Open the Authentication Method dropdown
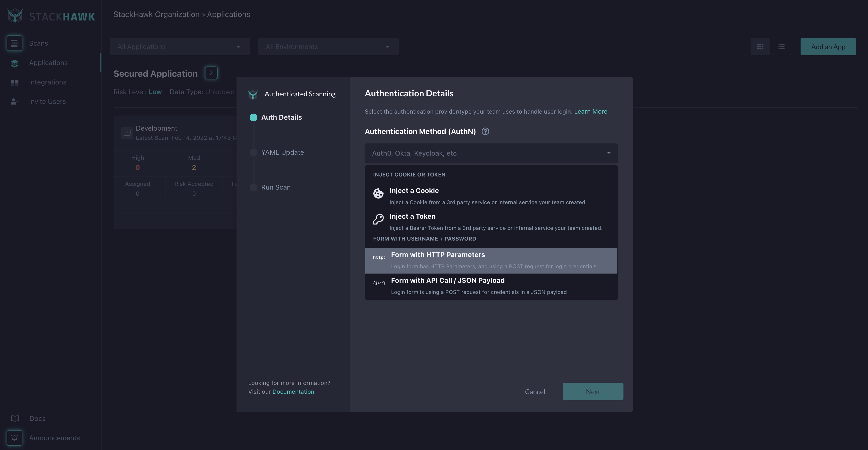This screenshot has width=868, height=450. [491, 153]
